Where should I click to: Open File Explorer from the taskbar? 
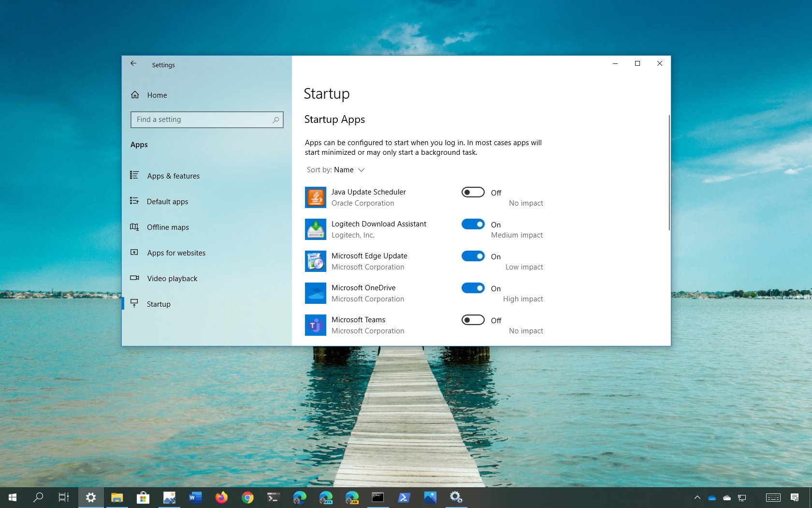point(117,497)
